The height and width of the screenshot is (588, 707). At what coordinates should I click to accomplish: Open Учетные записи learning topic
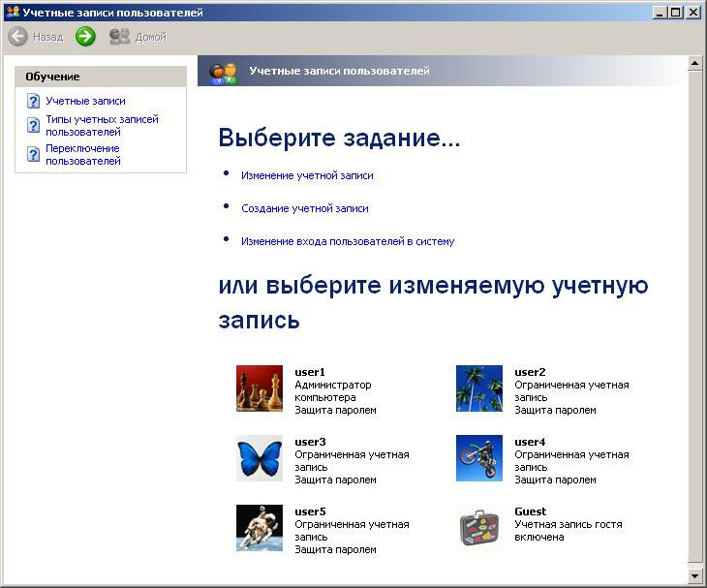85,101
